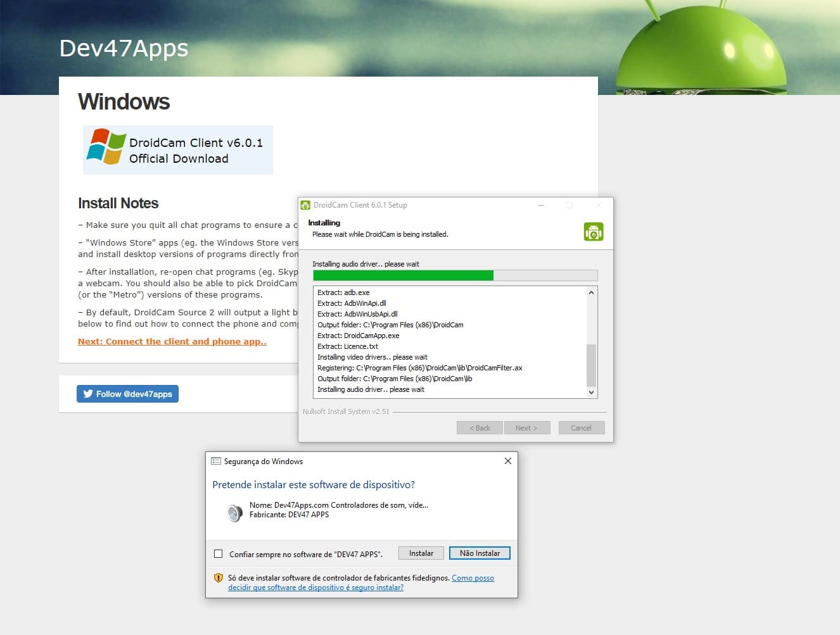Image resolution: width=840 pixels, height=635 pixels.
Task: Click the Windows logo in the download banner
Action: [106, 147]
